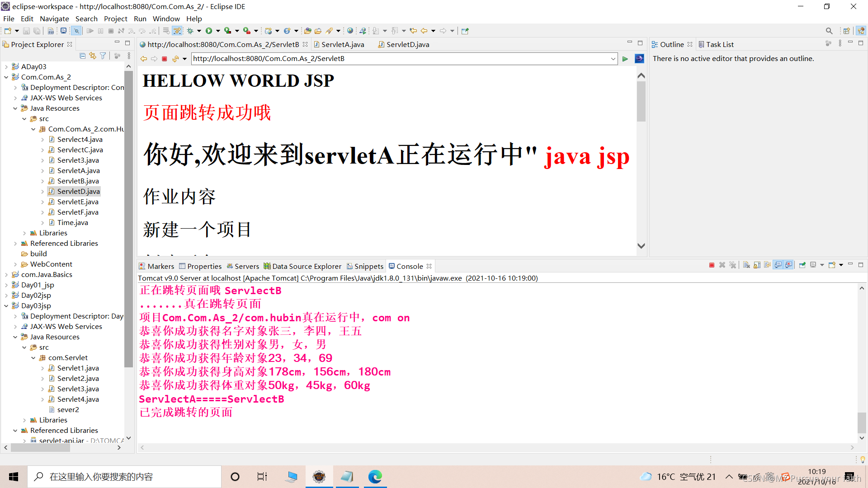Screen dimensions: 868x488
Task: Toggle show console when standard out changes
Action: pos(778,265)
